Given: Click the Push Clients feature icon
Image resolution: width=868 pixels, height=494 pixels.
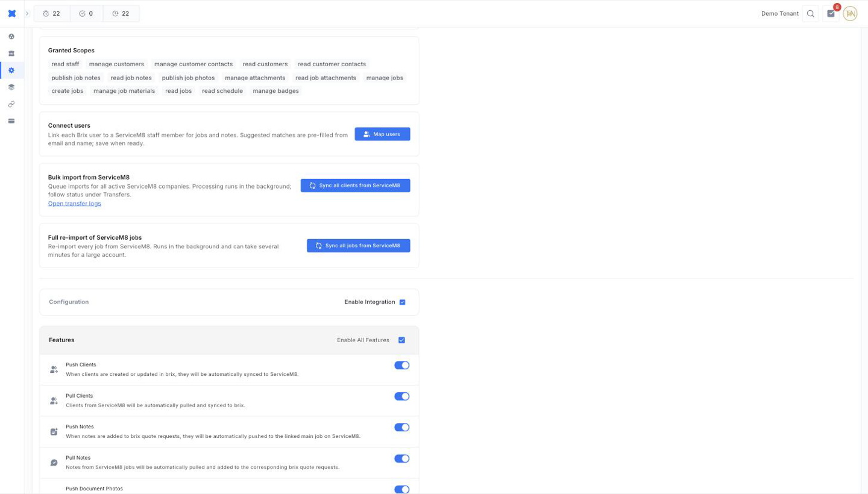Looking at the screenshot, I should 54,370.
